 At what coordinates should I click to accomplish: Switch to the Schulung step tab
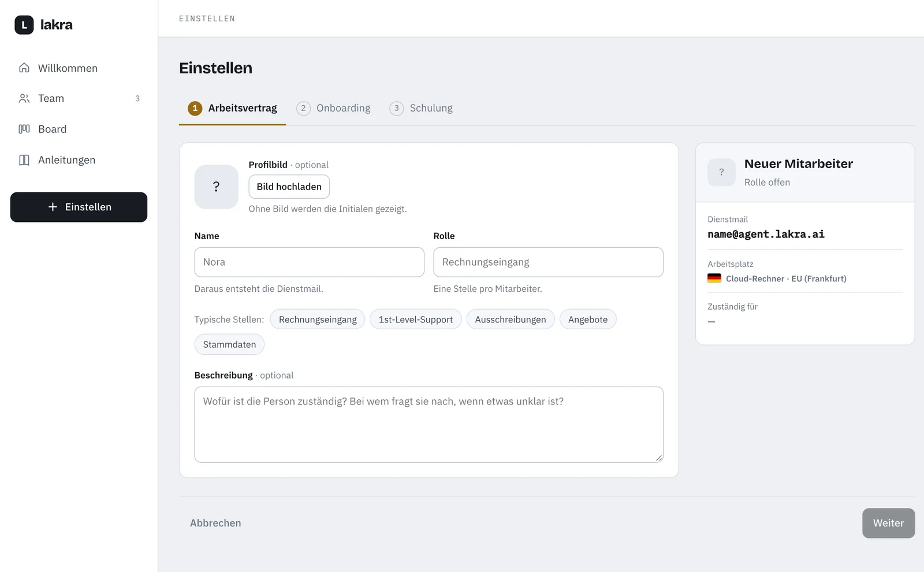pyautogui.click(x=421, y=108)
